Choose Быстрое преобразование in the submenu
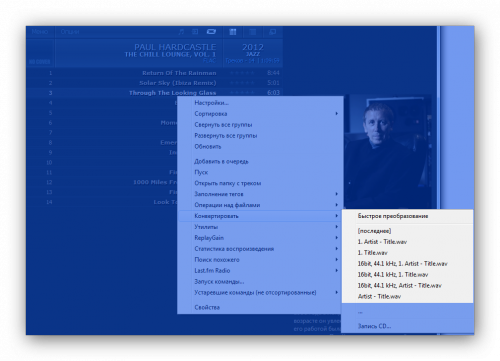The height and width of the screenshot is (361, 500). coord(407,216)
